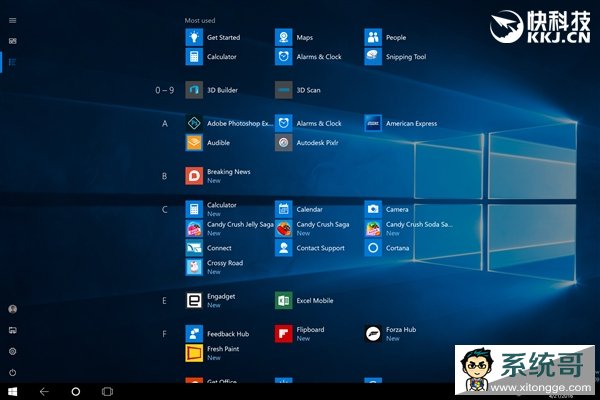
Task: Open the Calendar app icon
Action: point(284,209)
